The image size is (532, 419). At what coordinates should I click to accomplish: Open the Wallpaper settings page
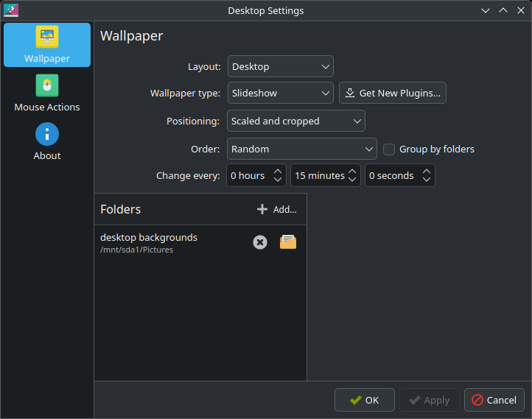[x=47, y=45]
